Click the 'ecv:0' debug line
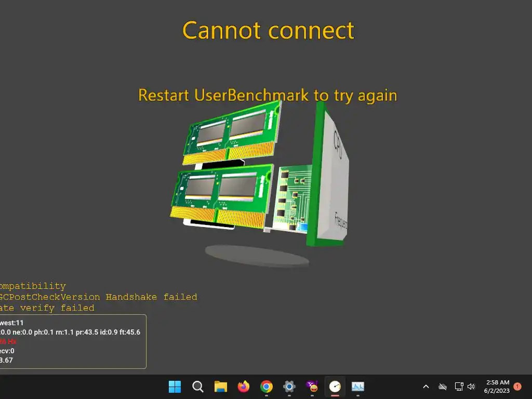The height and width of the screenshot is (399, 532). (x=7, y=351)
